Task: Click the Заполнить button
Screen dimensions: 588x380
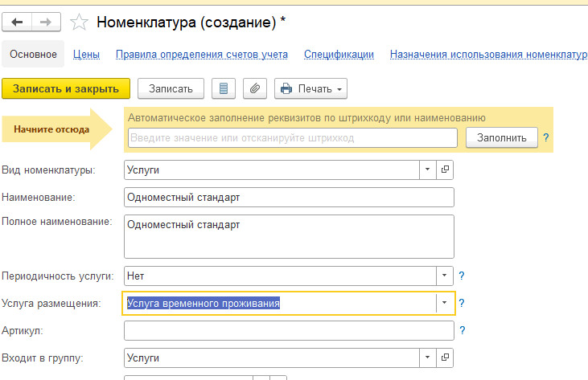Action: coord(502,137)
